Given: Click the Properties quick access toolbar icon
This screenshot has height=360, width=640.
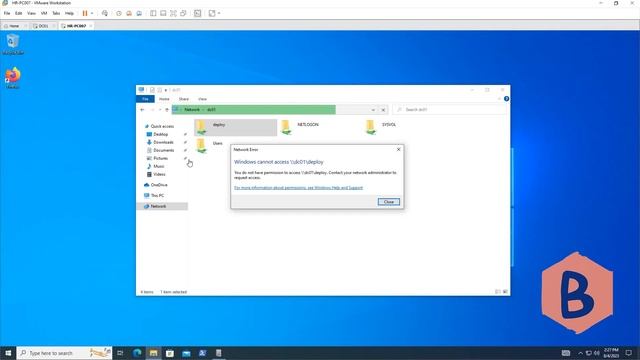Looking at the screenshot, I should pyautogui.click(x=152, y=90).
